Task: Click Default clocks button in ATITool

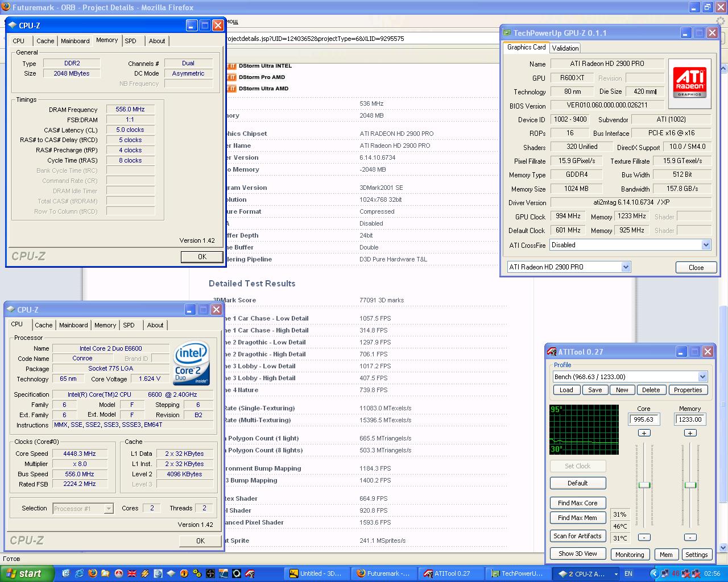Action: pyautogui.click(x=577, y=483)
